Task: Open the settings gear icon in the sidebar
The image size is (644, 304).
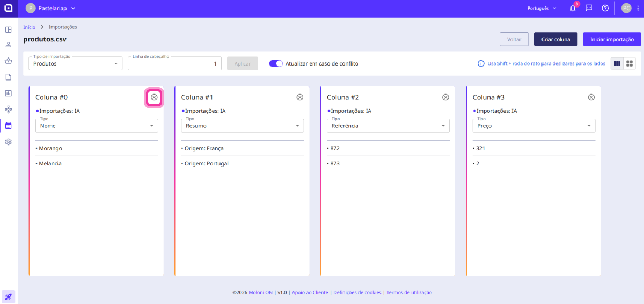Action: coord(9,142)
